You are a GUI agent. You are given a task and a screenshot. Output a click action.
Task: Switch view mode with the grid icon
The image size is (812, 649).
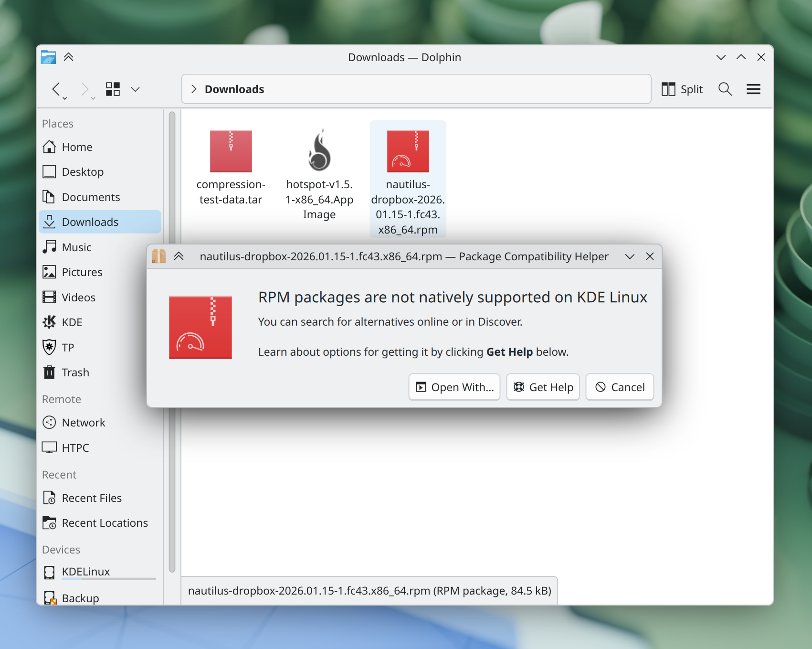click(113, 89)
